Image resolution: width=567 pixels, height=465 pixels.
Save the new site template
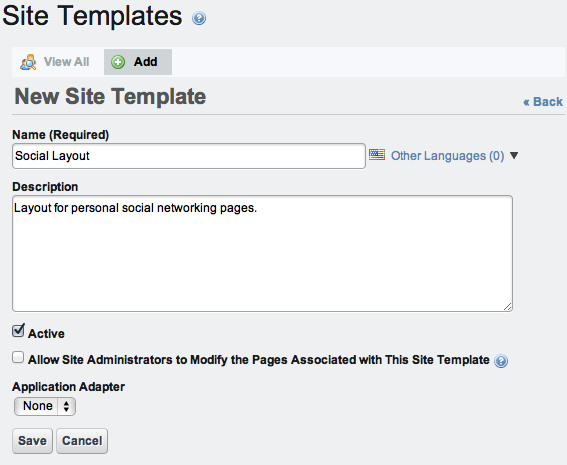[x=32, y=441]
